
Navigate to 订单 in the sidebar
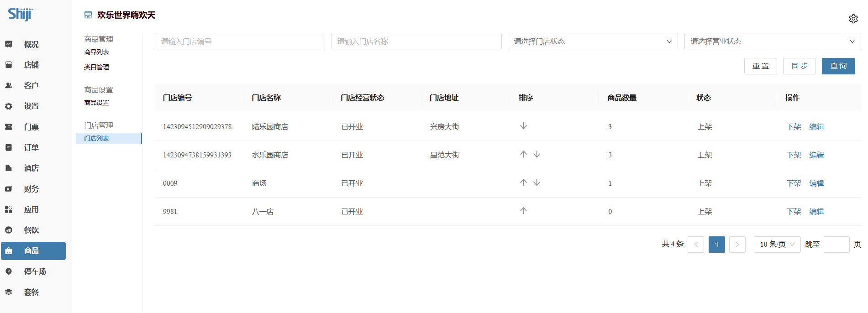pos(31,147)
